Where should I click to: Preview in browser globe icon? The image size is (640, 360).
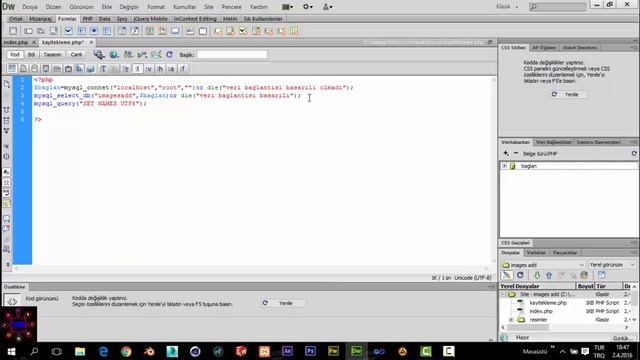[x=114, y=55]
